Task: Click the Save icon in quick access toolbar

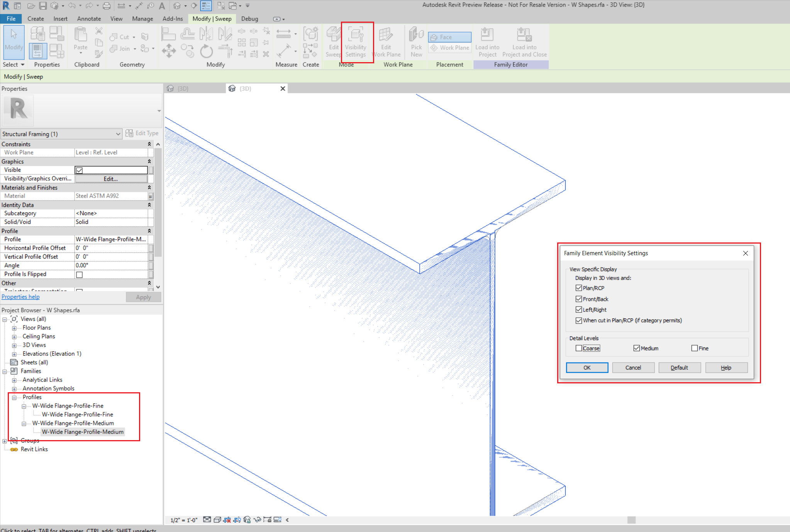Action: coord(43,6)
